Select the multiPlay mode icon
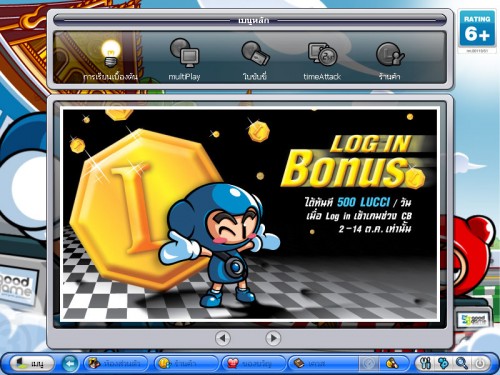Screen dimensions: 500x375 [185, 53]
